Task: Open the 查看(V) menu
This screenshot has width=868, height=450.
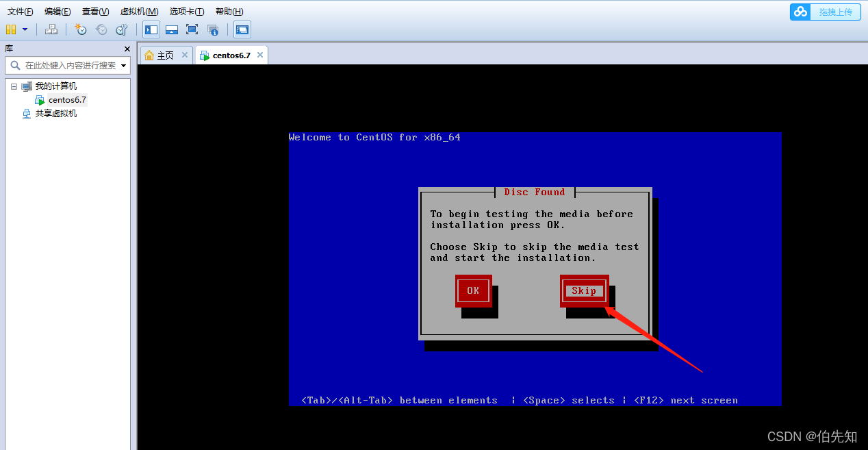Action: (95, 12)
